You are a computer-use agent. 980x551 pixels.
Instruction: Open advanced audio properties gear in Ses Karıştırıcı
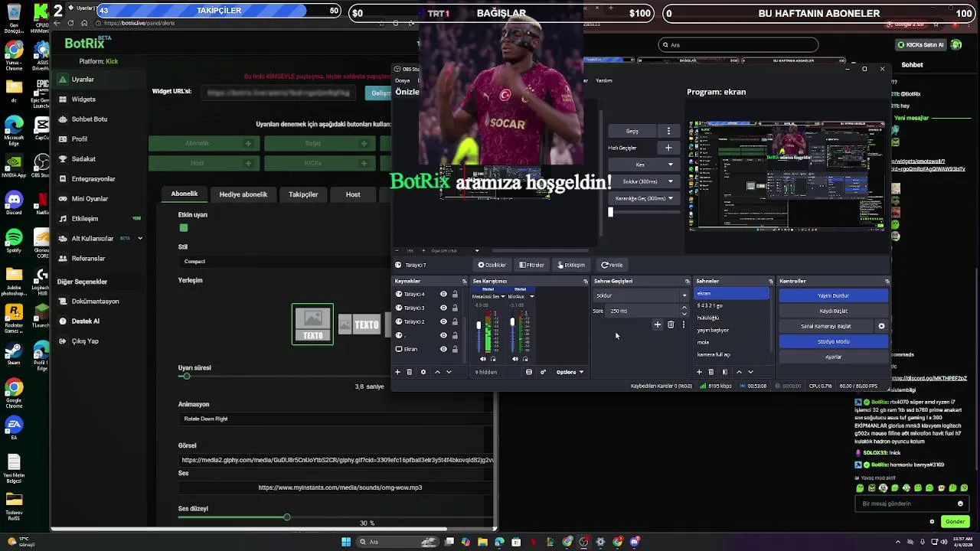(x=543, y=372)
